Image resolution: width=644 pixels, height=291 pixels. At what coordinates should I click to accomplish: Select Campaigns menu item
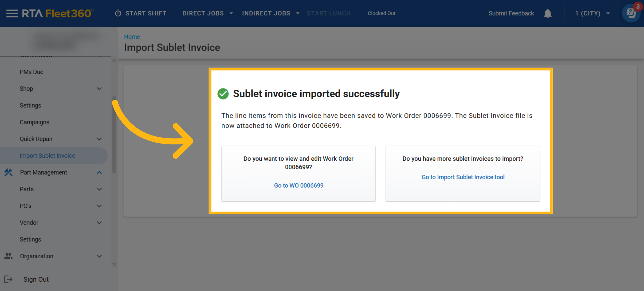34,122
